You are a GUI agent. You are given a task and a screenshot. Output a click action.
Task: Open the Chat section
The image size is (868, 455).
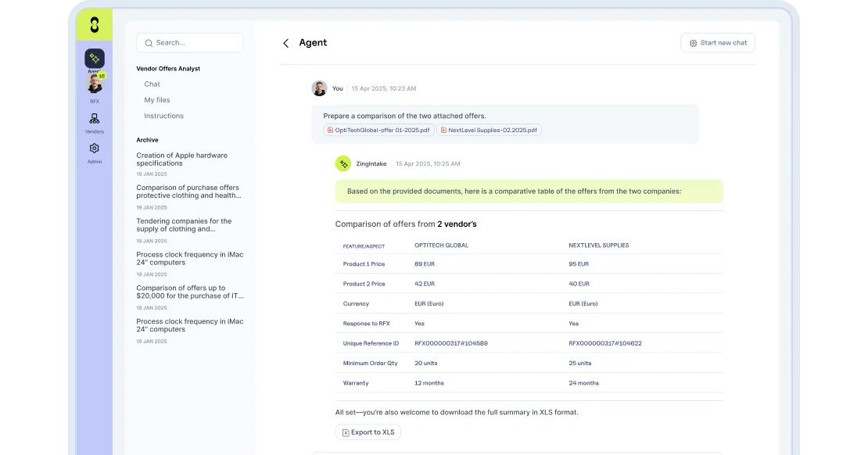coord(152,84)
